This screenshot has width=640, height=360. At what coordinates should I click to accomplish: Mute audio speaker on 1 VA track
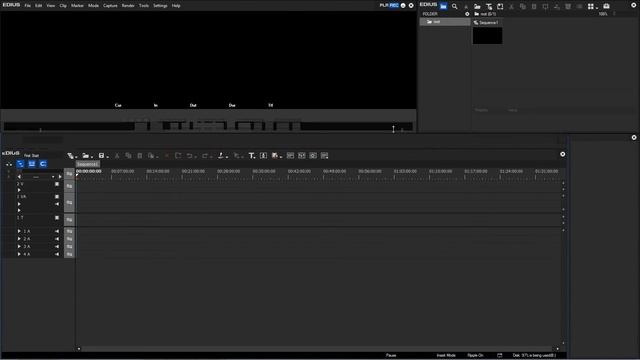click(x=57, y=204)
